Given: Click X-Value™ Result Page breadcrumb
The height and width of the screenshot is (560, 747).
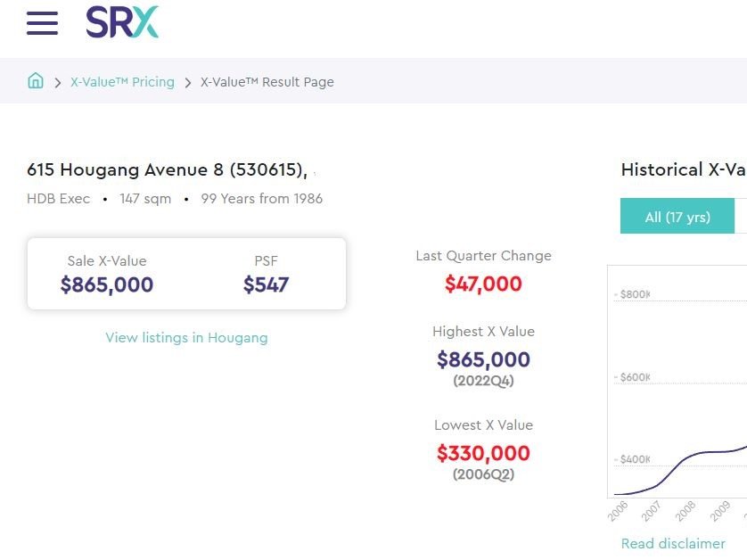Looking at the screenshot, I should click(x=267, y=82).
